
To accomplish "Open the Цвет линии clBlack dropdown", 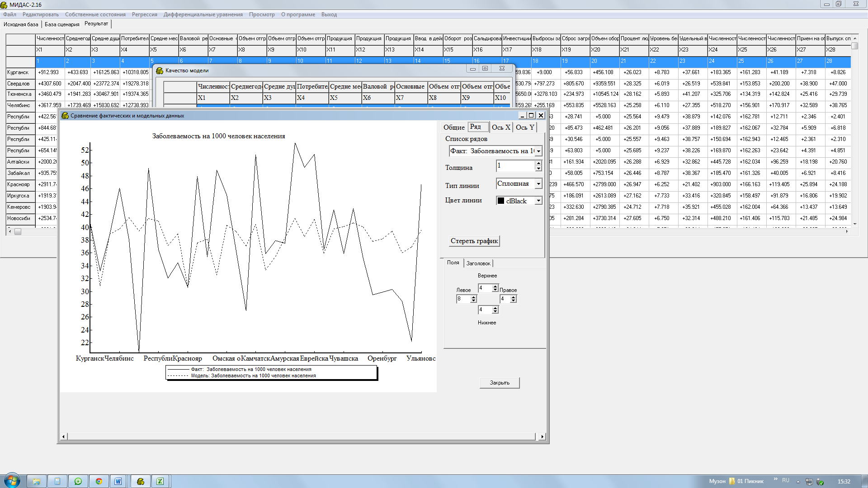I will click(x=538, y=201).
